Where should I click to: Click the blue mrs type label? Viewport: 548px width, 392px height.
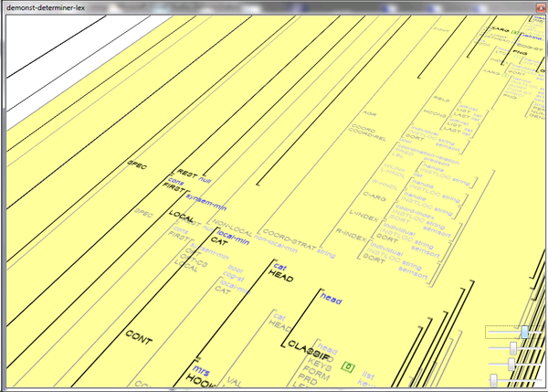[201, 370]
